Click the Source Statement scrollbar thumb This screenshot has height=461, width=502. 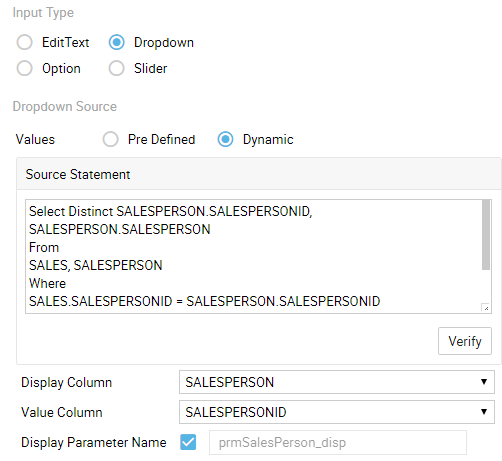click(x=486, y=235)
